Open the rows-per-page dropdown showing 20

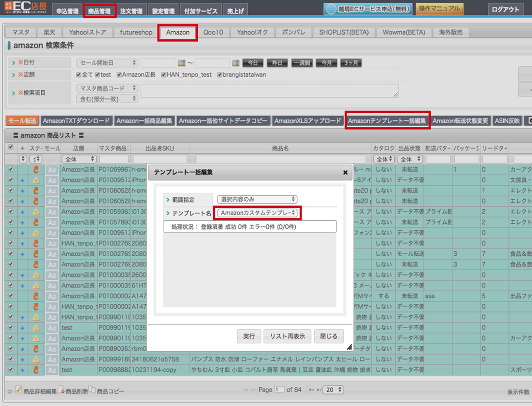[333, 390]
